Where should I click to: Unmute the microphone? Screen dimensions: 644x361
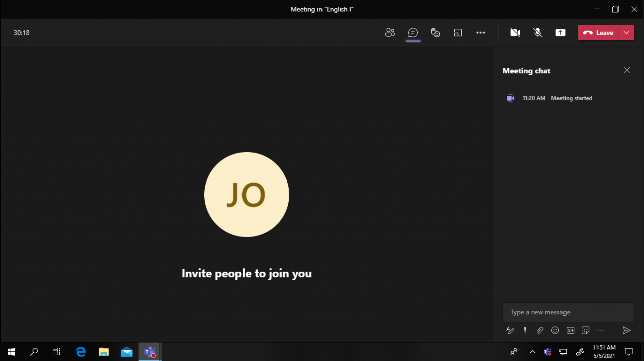click(x=538, y=33)
